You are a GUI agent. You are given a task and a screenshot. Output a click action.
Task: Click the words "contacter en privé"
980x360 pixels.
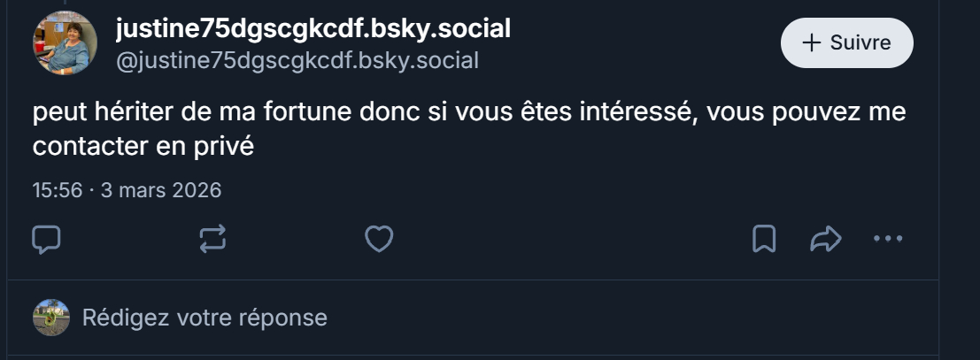pyautogui.click(x=143, y=146)
